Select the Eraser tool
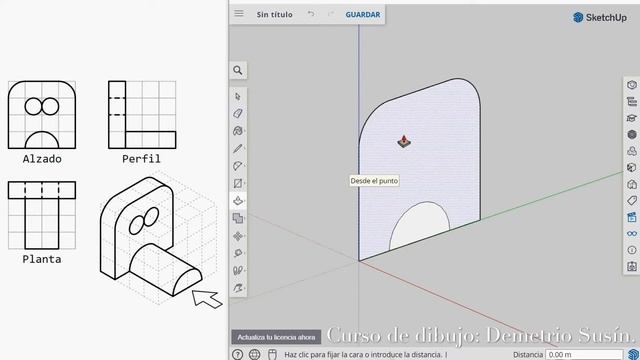The width and height of the screenshot is (640, 360). [x=238, y=113]
